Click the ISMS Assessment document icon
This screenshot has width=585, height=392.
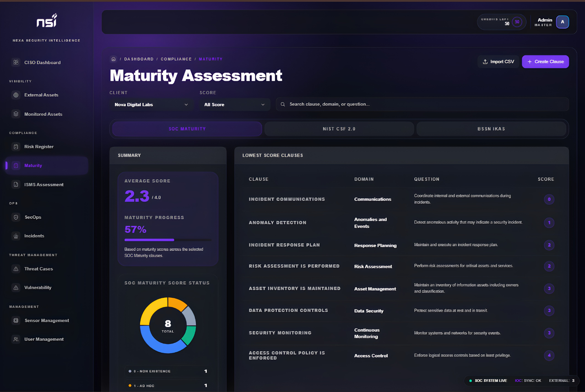(x=16, y=185)
